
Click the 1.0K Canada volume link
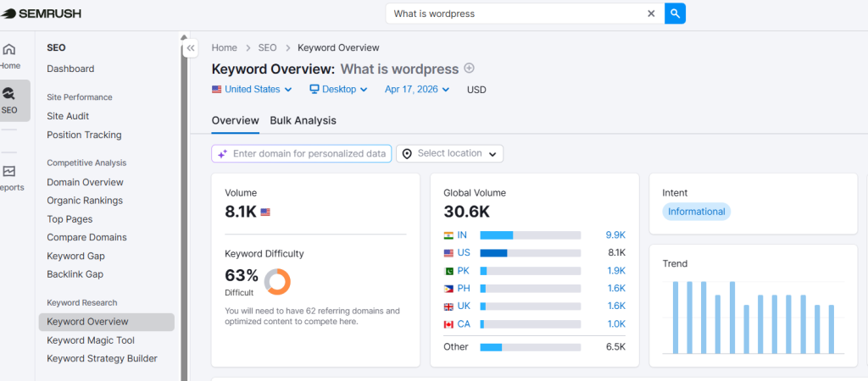[615, 324]
